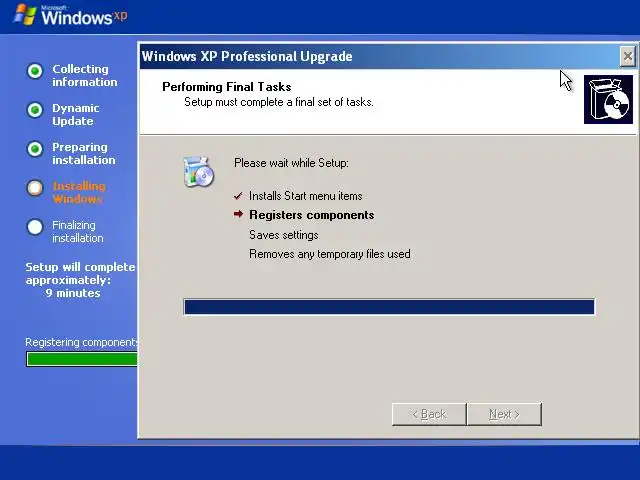Click 'Installs Start menu items' text
This screenshot has width=640, height=480.
305,196
